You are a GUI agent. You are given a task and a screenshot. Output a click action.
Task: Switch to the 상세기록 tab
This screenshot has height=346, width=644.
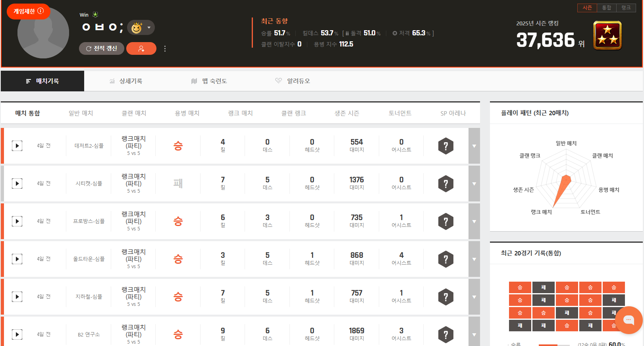[x=126, y=81]
